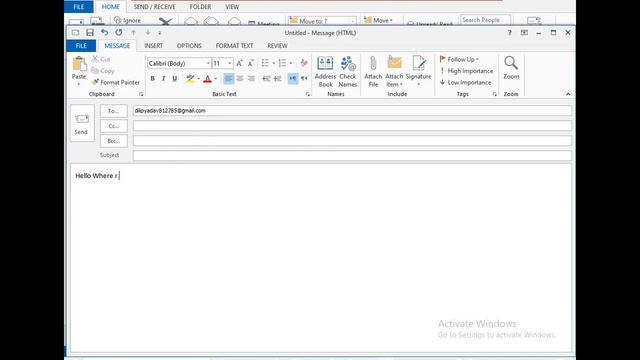The image size is (640, 360).
Task: Toggle Underline formatting
Action: [175, 78]
